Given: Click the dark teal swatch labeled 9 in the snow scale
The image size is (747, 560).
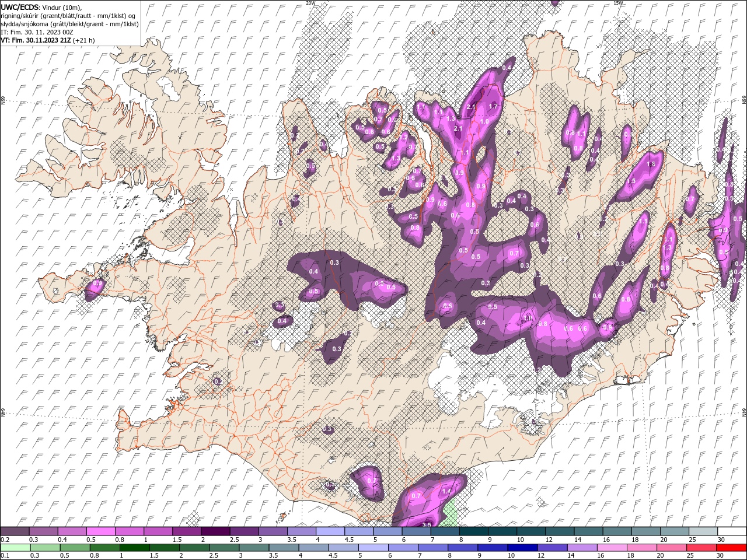Looking at the screenshot, I should [x=502, y=531].
